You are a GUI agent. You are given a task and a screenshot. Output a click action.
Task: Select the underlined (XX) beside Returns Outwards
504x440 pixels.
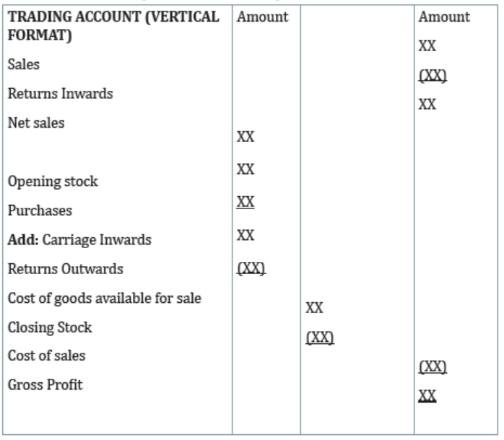251,268
